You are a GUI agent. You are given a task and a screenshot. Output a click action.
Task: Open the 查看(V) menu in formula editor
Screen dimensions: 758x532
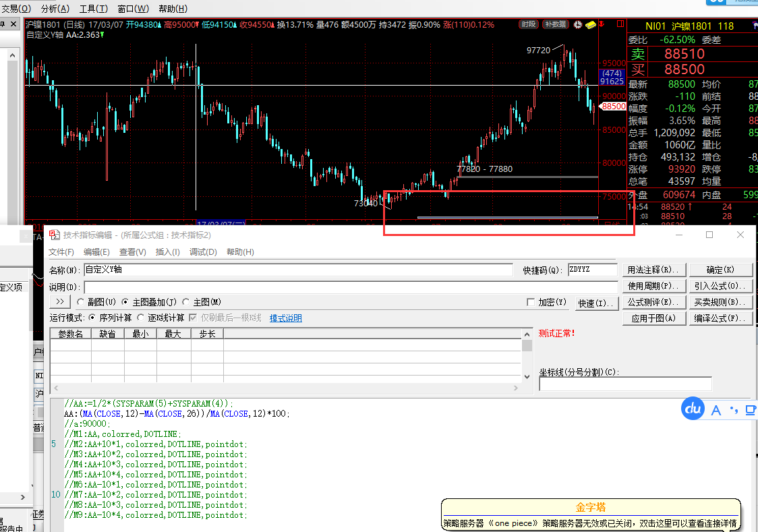pyautogui.click(x=132, y=252)
